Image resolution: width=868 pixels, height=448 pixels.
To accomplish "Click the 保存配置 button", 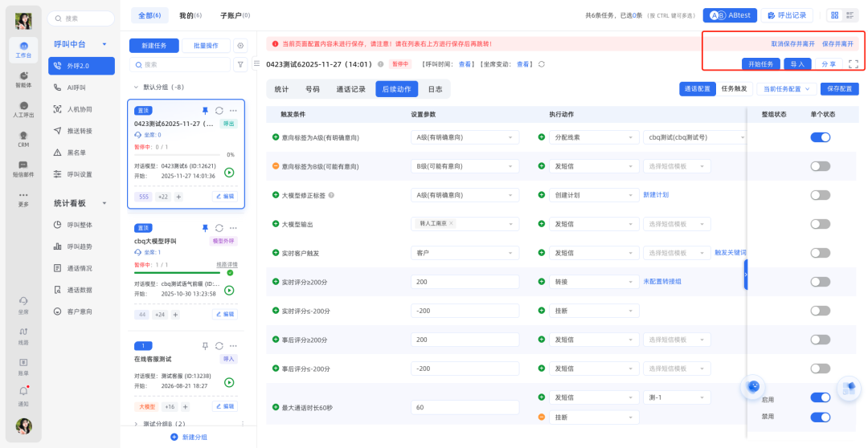I will point(840,89).
